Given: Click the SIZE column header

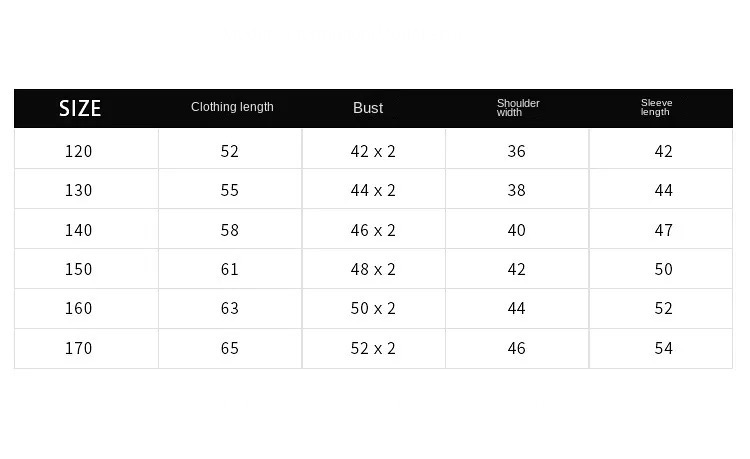Looking at the screenshot, I should pyautogui.click(x=80, y=108).
